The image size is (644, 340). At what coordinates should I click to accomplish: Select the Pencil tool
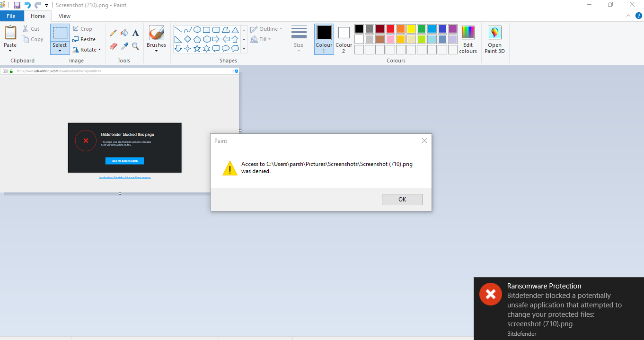pos(113,33)
